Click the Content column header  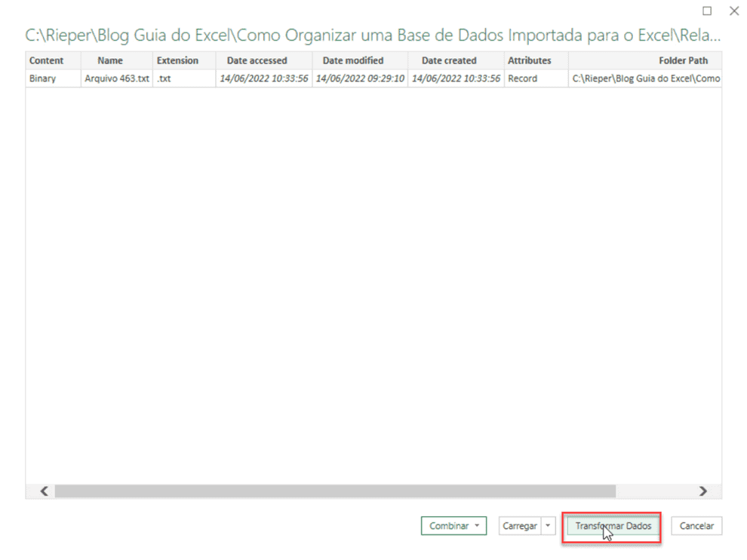(x=45, y=60)
